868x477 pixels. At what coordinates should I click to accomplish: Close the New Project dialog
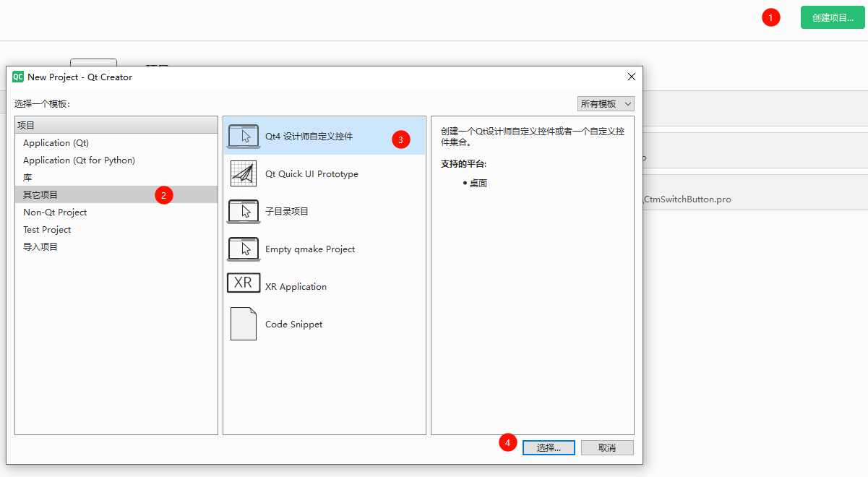[x=631, y=77]
